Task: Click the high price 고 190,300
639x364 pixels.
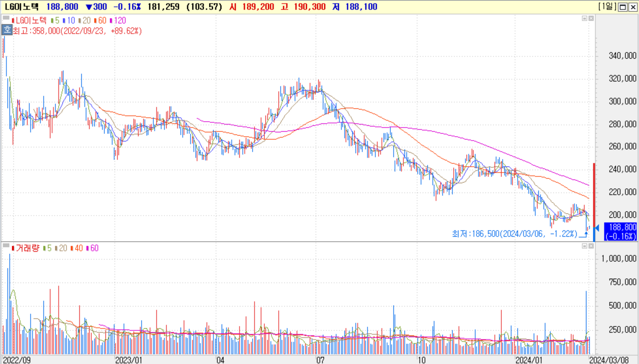Action: 303,7
